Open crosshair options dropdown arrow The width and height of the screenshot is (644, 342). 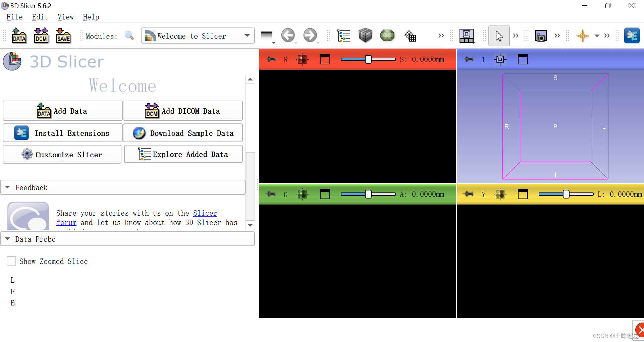tap(597, 36)
